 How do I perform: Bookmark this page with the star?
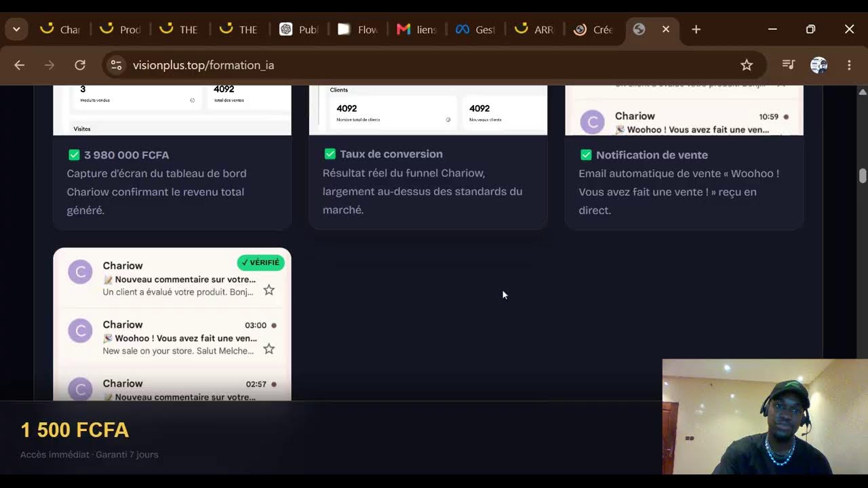point(747,65)
